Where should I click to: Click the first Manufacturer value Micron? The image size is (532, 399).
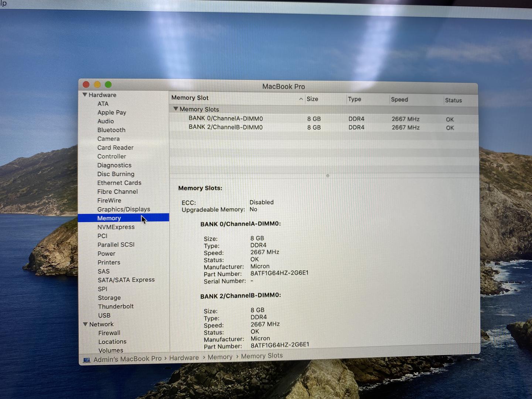260,266
